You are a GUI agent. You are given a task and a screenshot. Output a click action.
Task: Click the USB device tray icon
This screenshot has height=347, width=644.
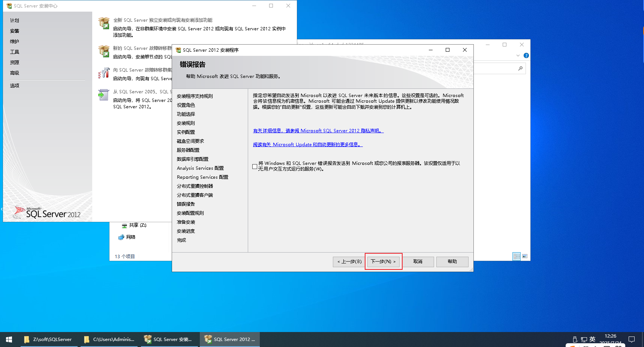click(x=575, y=340)
